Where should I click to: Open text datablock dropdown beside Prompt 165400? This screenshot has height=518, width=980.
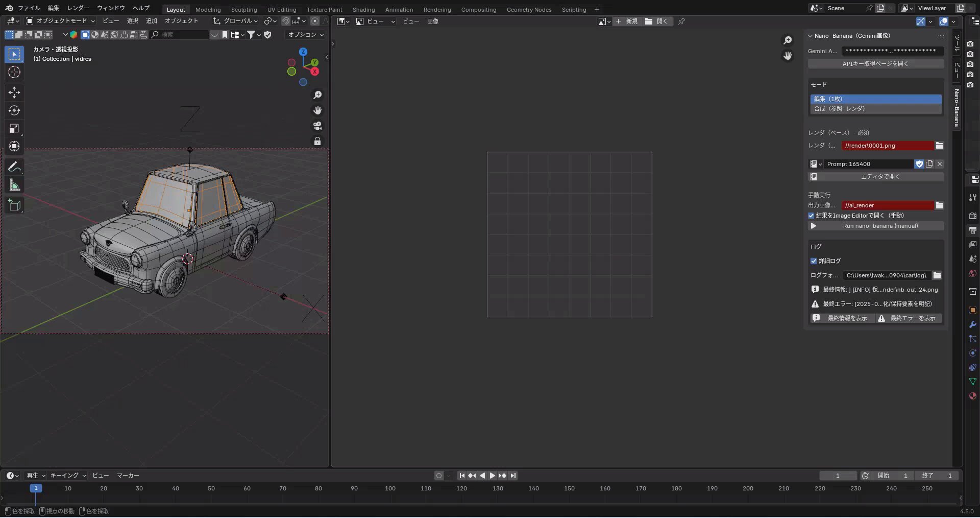point(816,164)
